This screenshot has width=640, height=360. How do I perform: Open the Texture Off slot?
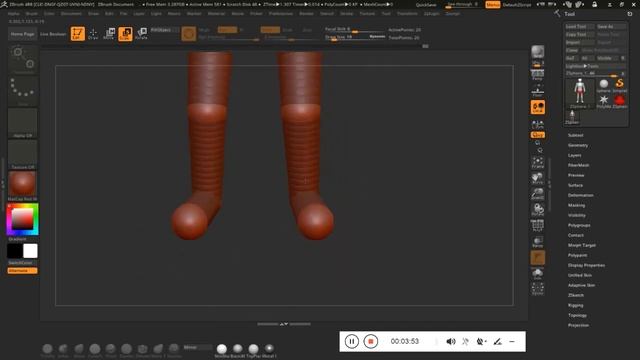pyautogui.click(x=22, y=155)
